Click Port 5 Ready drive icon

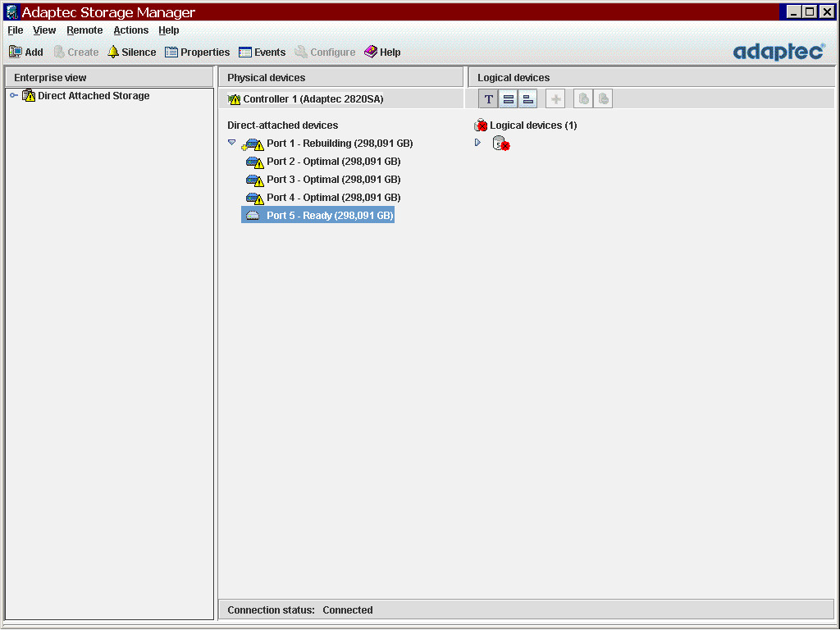coord(253,216)
